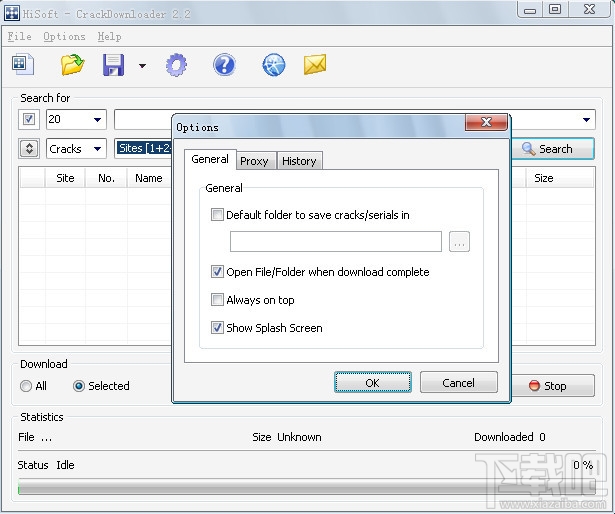Close the Options dialog with red X

tap(486, 122)
